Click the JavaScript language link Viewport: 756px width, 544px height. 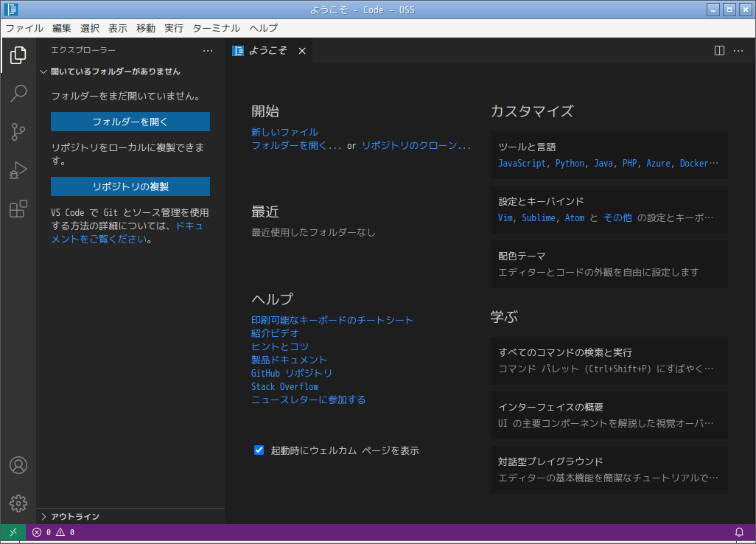[x=522, y=164]
